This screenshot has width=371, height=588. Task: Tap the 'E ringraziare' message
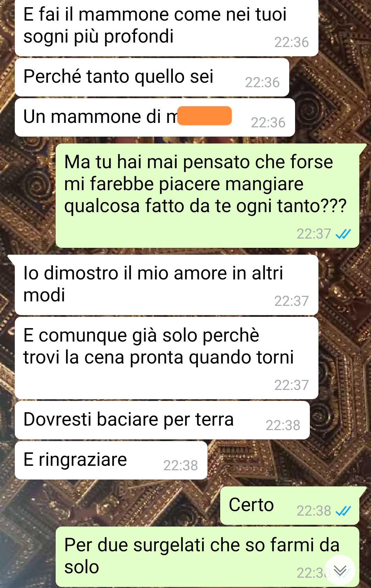111,460
